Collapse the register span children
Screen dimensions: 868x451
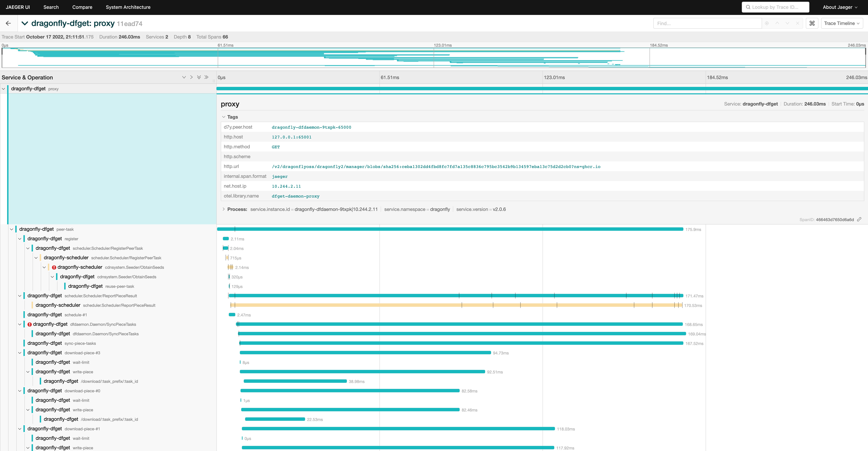[20, 239]
